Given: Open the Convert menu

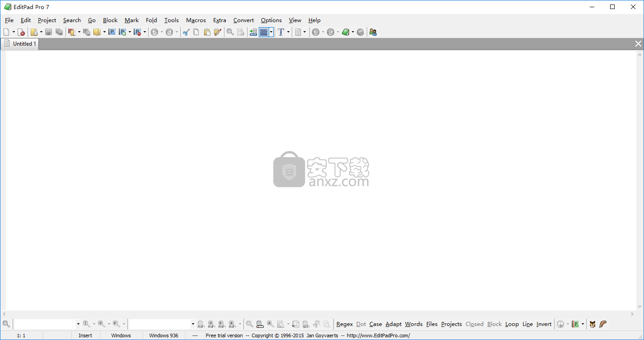Looking at the screenshot, I should pyautogui.click(x=243, y=20).
